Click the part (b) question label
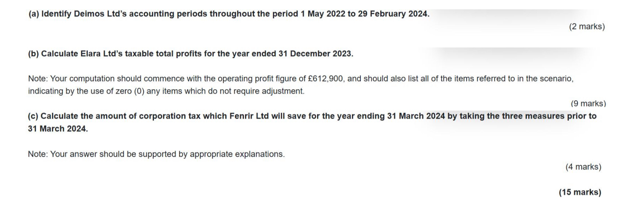The width and height of the screenshot is (644, 199). coord(33,54)
